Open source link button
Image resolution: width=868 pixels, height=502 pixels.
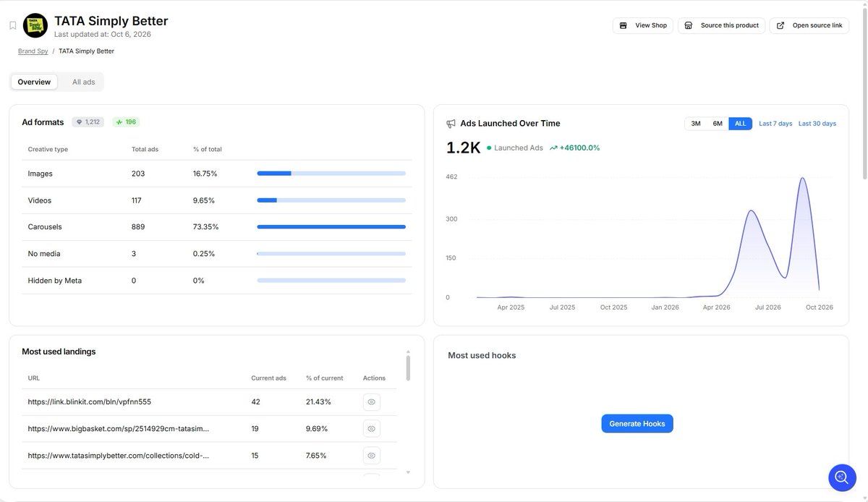[809, 25]
